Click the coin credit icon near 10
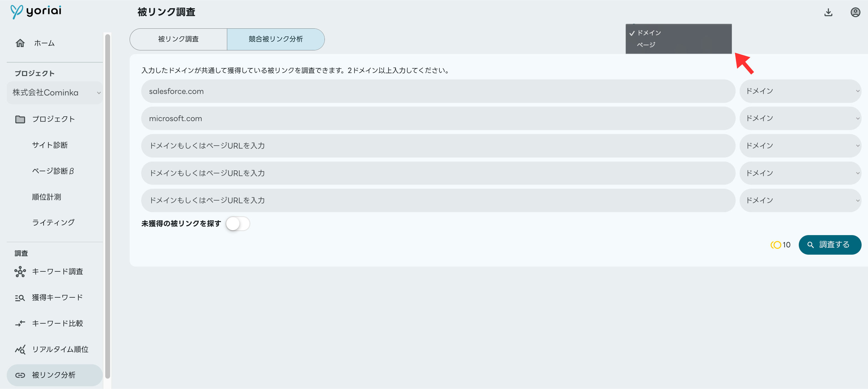868x389 pixels. 776,245
